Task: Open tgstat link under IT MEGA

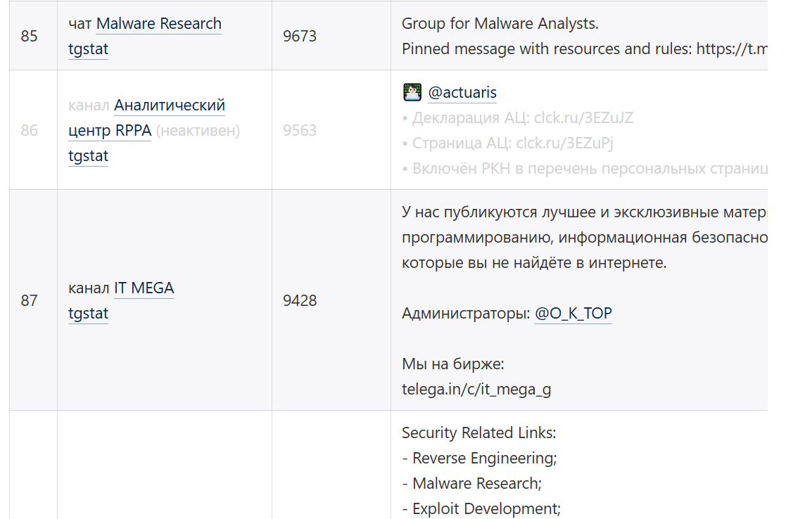Action: [88, 314]
